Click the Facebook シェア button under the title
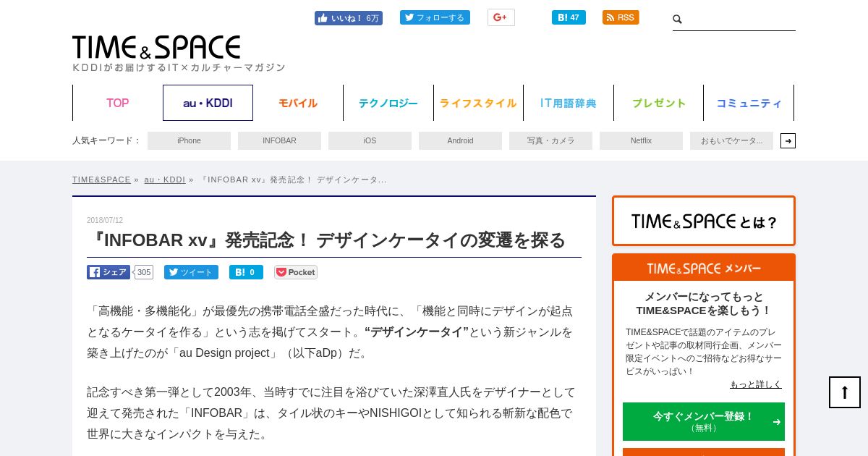Viewport: 868px width, 456px height. [109, 272]
